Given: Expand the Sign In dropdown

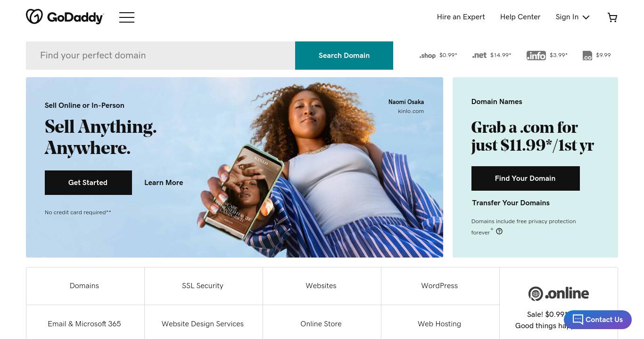Looking at the screenshot, I should pyautogui.click(x=572, y=17).
